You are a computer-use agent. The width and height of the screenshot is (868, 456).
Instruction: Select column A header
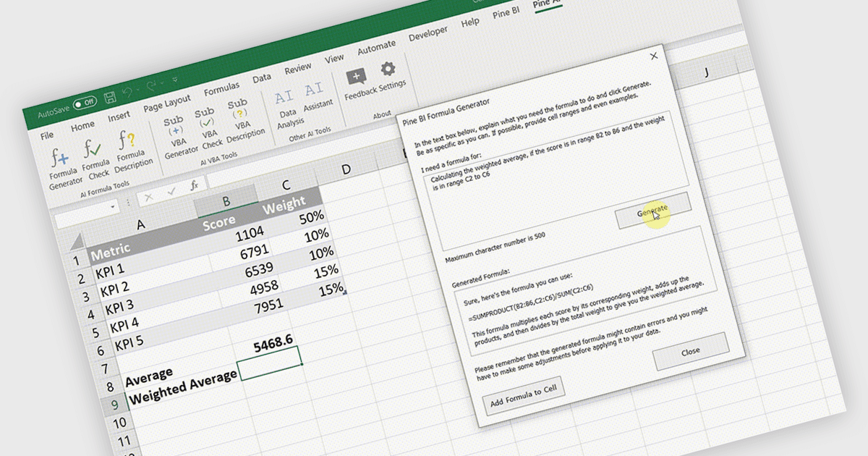(x=141, y=224)
